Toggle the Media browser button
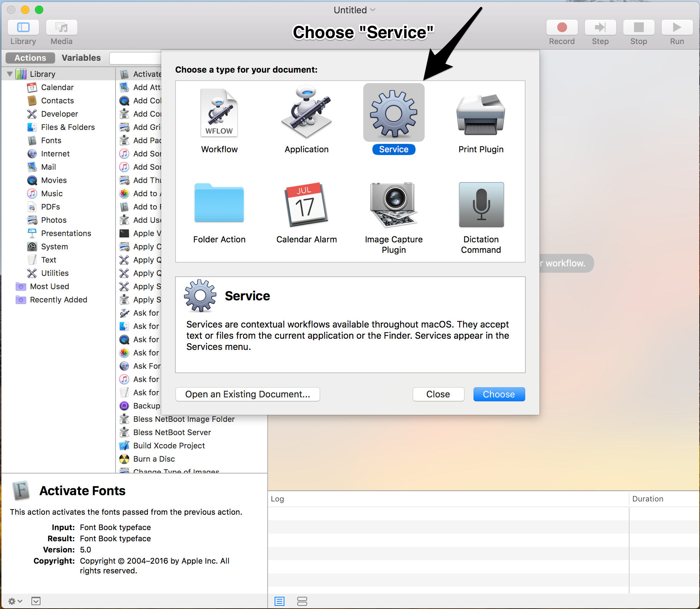 (x=61, y=28)
